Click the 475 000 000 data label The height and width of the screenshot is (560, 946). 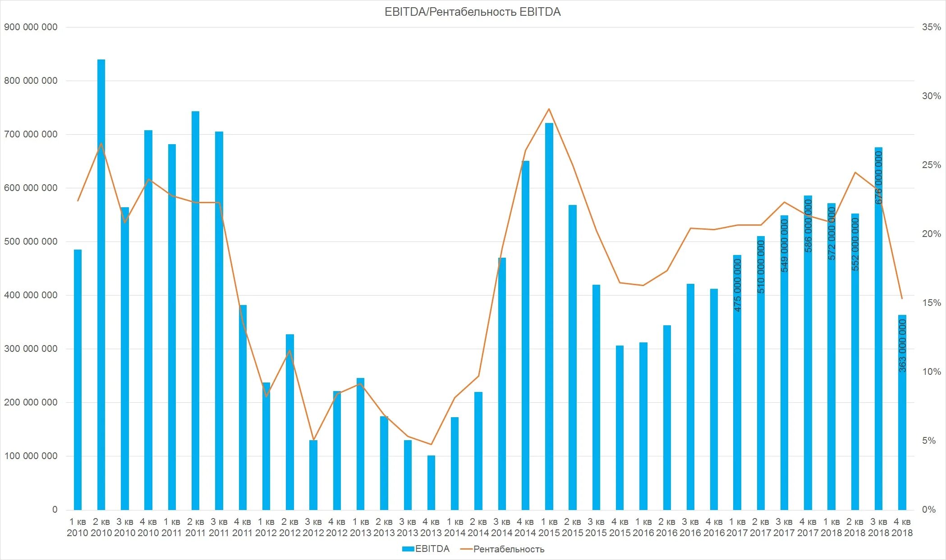tap(738, 285)
